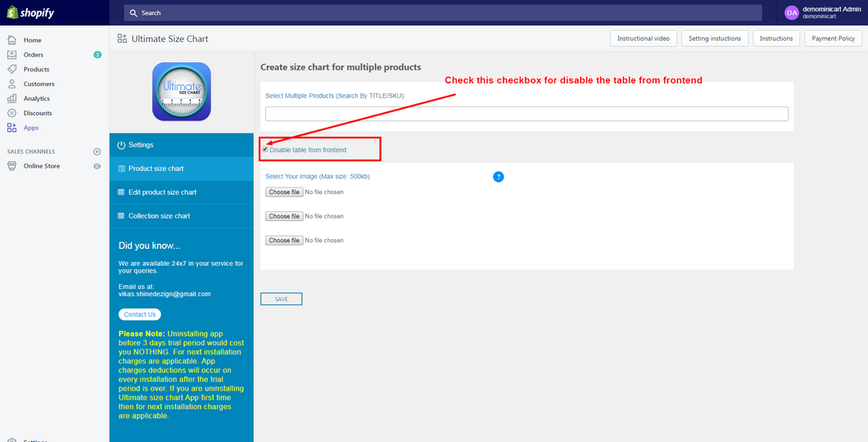Open the Settings menu in app sidebar
This screenshot has width=868, height=442.
[x=182, y=145]
